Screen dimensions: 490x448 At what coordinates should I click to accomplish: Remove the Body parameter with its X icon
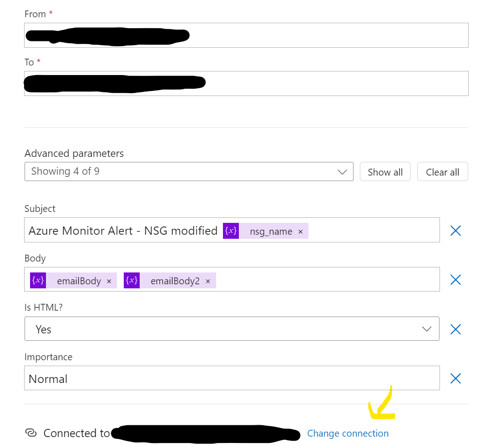click(455, 280)
